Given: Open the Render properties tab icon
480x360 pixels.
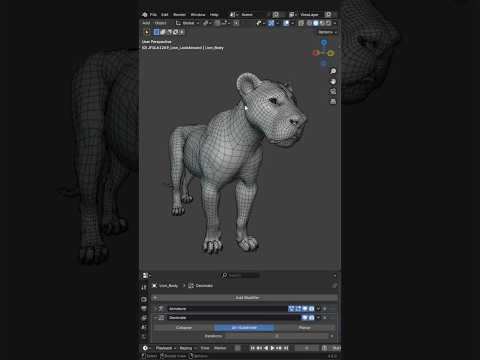Looking at the screenshot, I should click(x=144, y=299).
